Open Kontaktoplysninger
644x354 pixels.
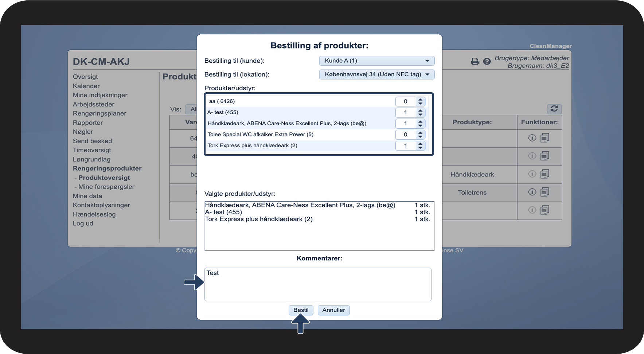point(101,205)
